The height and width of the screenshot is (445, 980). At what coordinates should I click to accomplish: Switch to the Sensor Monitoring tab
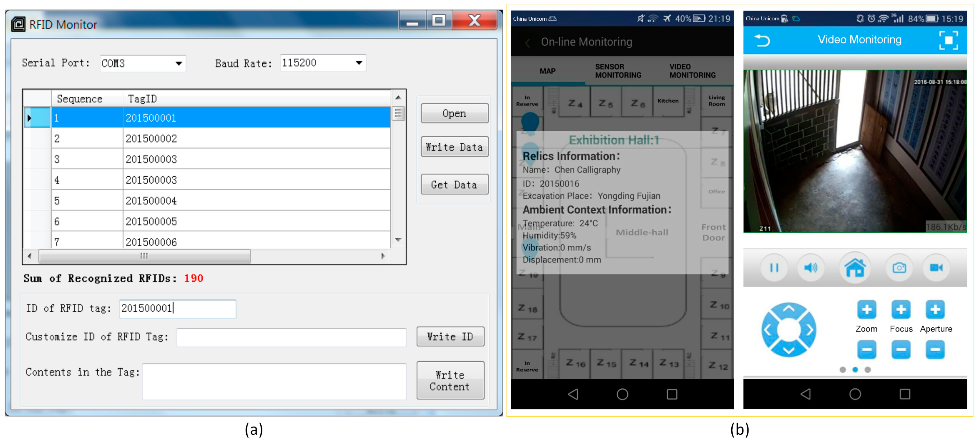click(x=618, y=71)
